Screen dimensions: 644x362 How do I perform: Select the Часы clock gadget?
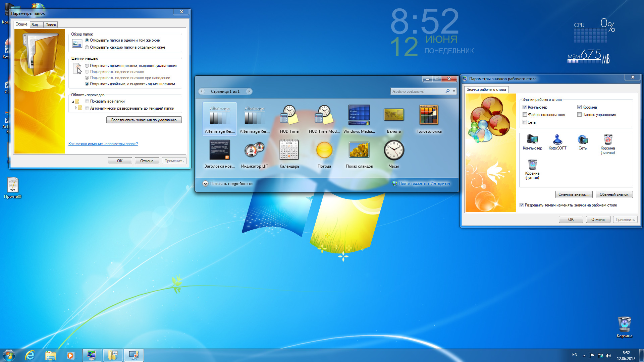click(394, 154)
